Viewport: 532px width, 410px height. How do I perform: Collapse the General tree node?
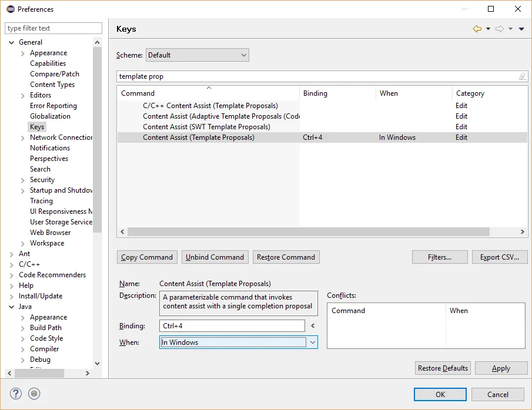coord(12,42)
